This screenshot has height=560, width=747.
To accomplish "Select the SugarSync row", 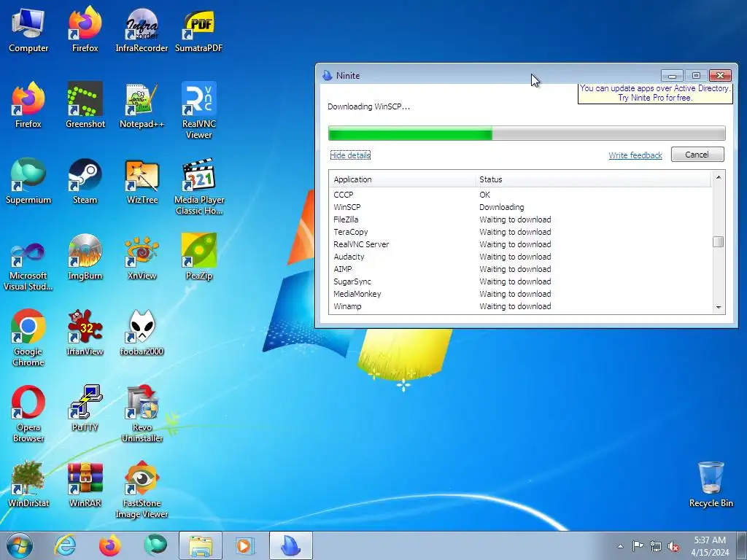I will click(520, 281).
